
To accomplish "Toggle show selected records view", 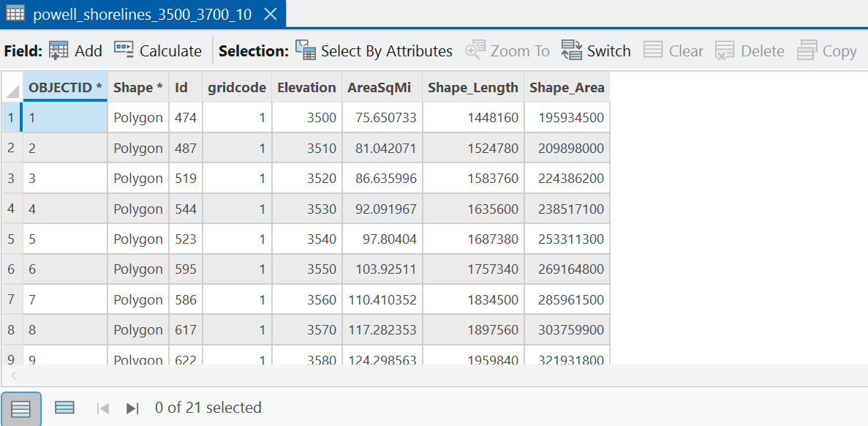I will pyautogui.click(x=65, y=408).
